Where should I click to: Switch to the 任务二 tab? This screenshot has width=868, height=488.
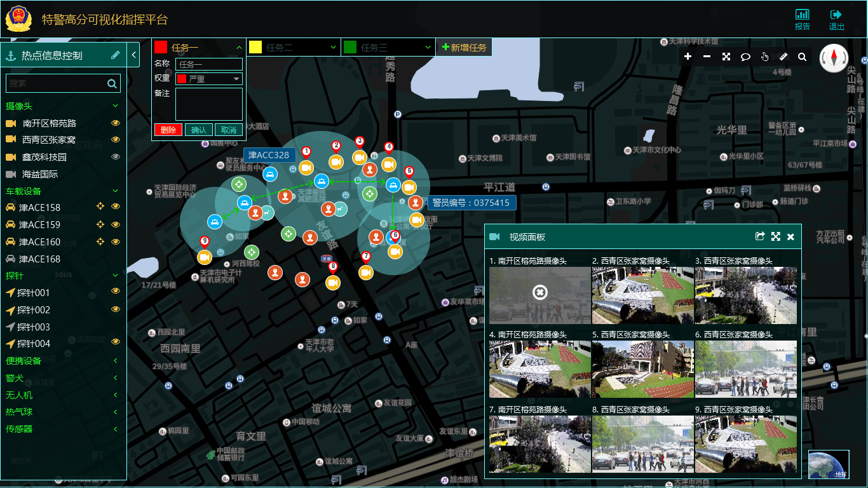293,47
